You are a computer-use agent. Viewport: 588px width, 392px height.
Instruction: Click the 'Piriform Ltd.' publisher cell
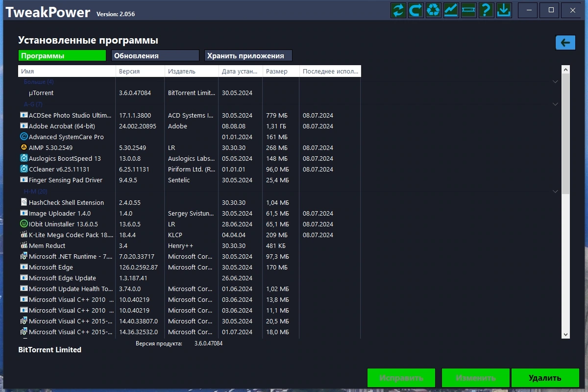(x=191, y=169)
